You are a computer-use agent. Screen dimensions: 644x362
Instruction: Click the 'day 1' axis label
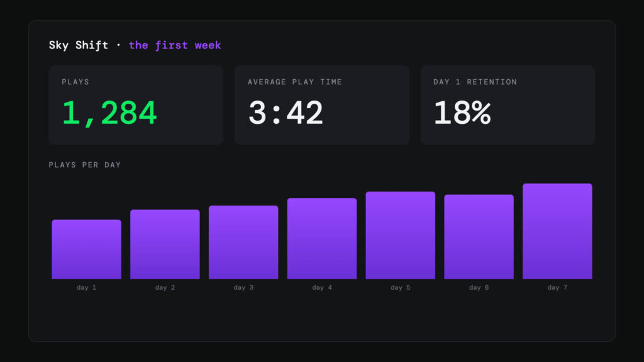pyautogui.click(x=87, y=288)
